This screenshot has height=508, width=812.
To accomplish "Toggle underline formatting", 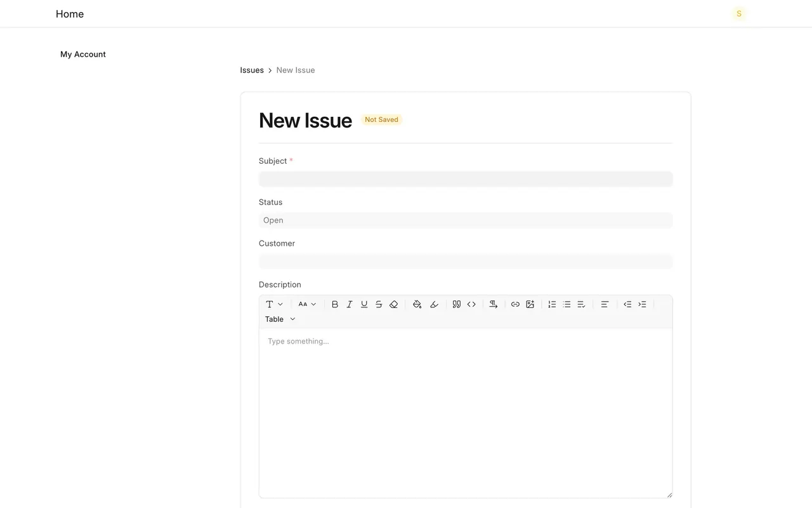I will 364,304.
